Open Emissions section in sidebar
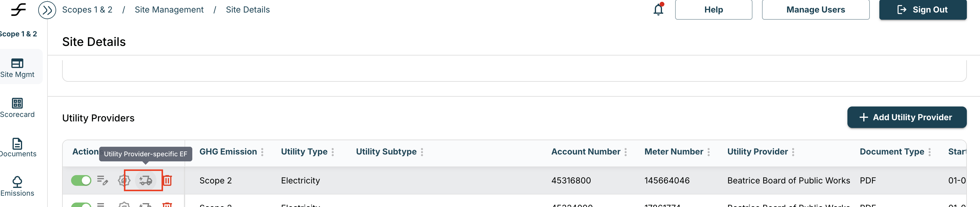This screenshot has height=207, width=980. pyautogui.click(x=17, y=186)
